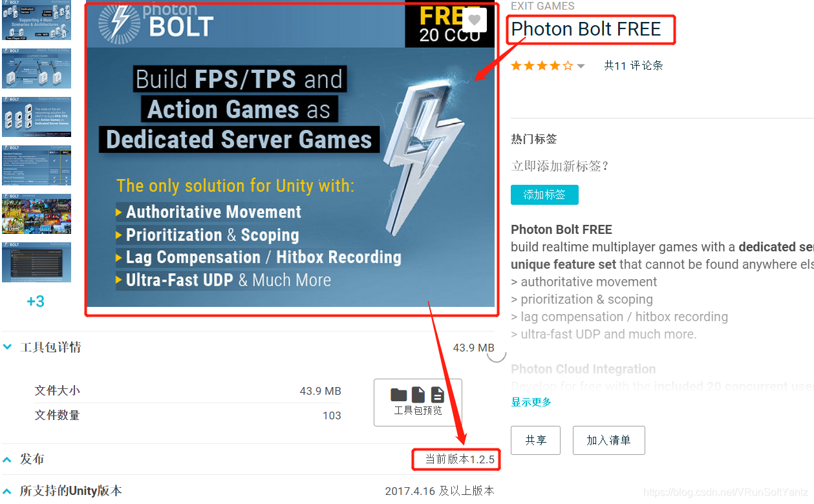Screen dimensions: 814x504
Task: Click the text document icon in package preview
Action: (x=438, y=394)
